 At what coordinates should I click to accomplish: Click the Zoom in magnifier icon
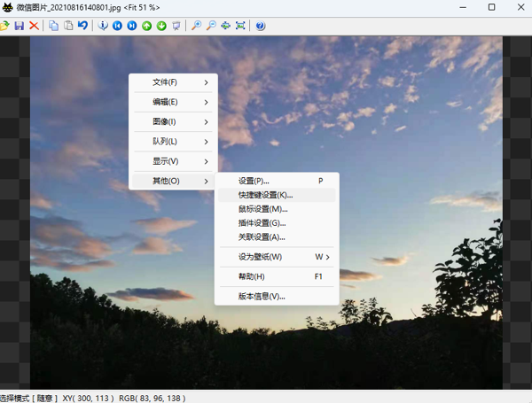197,26
